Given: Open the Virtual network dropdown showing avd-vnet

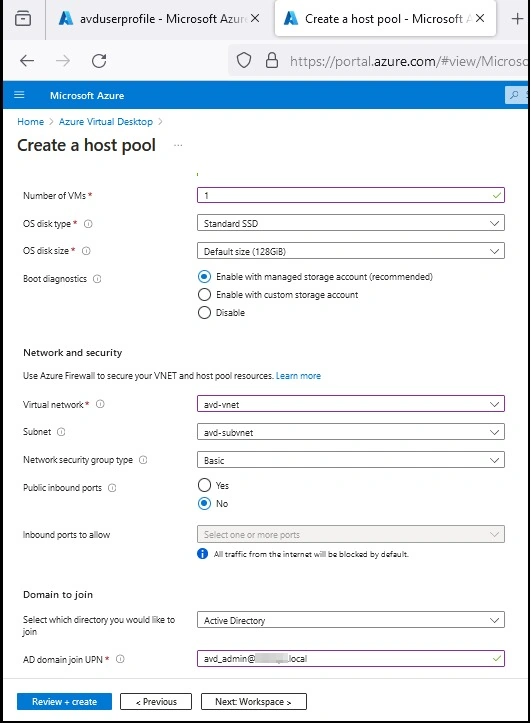Looking at the screenshot, I should [351, 404].
